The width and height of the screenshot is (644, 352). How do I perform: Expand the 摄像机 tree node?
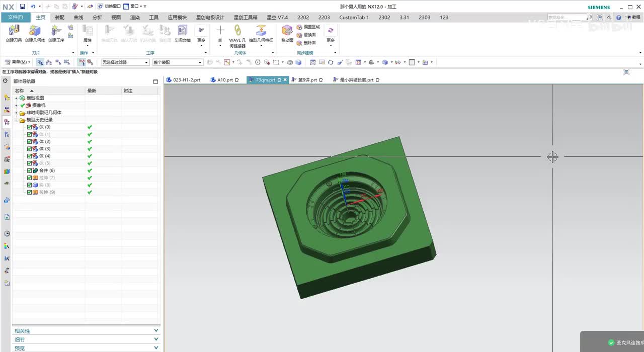pyautogui.click(x=16, y=106)
